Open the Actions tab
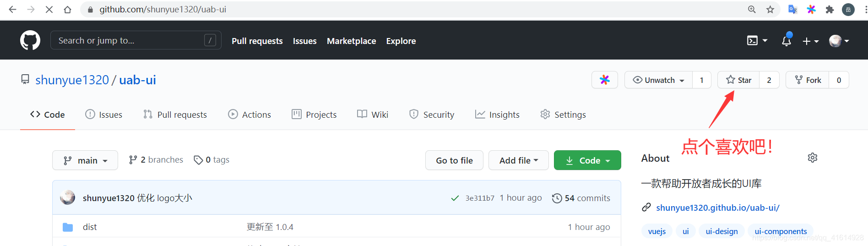The width and height of the screenshot is (868, 246). click(x=250, y=115)
